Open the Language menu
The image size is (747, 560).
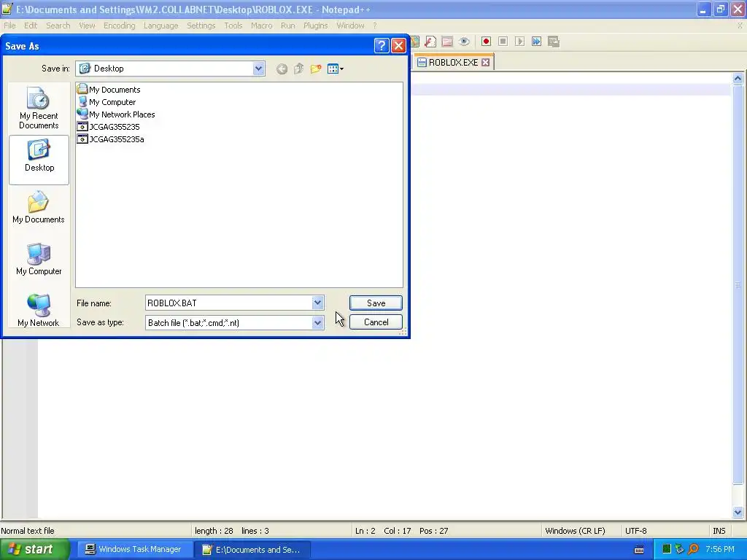tap(160, 26)
